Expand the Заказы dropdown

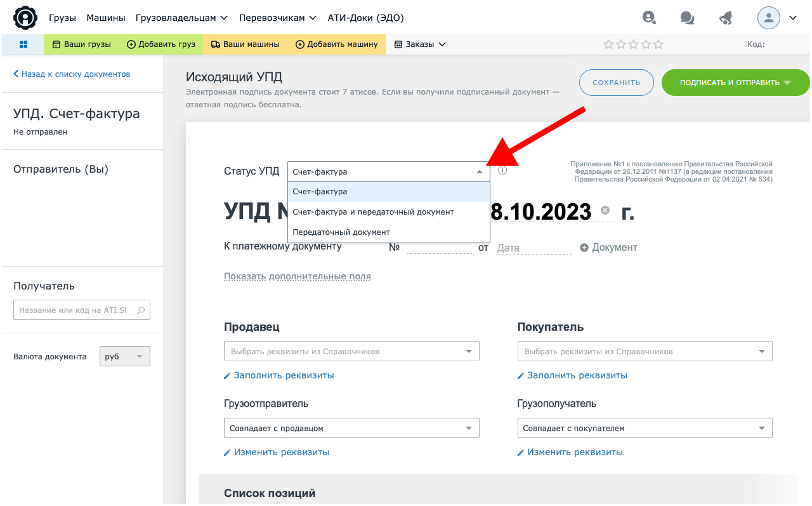pos(420,44)
